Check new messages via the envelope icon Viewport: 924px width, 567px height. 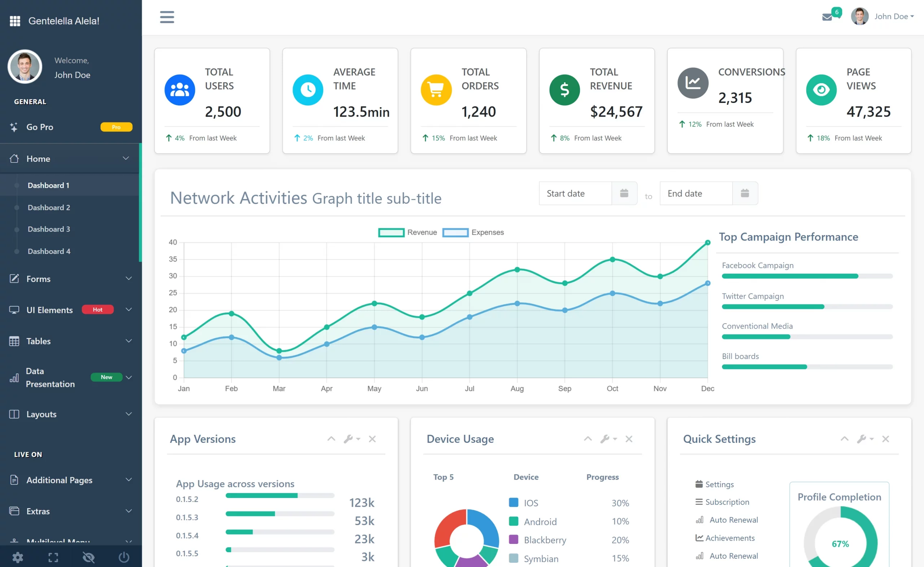click(827, 17)
